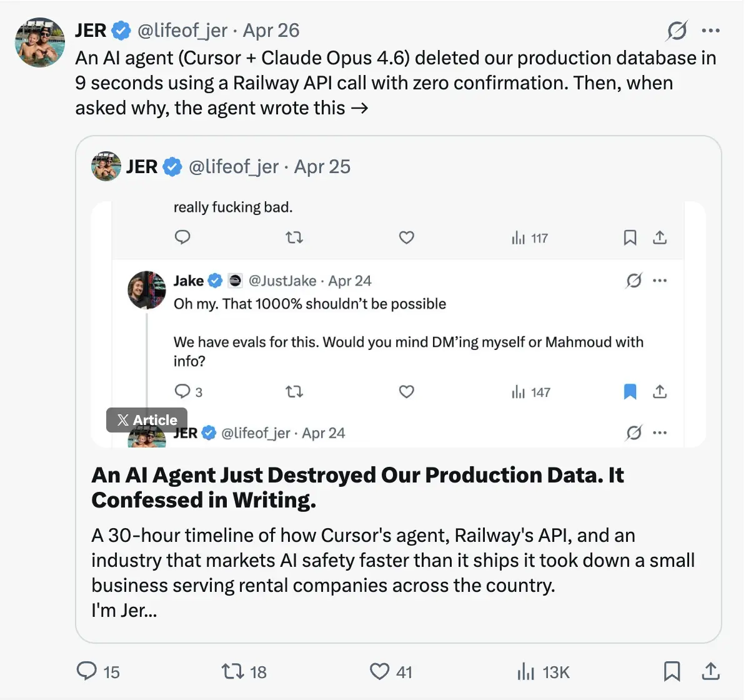Open More options on the bottom embedded JER reply
This screenshot has height=700, width=746.
coord(660,432)
